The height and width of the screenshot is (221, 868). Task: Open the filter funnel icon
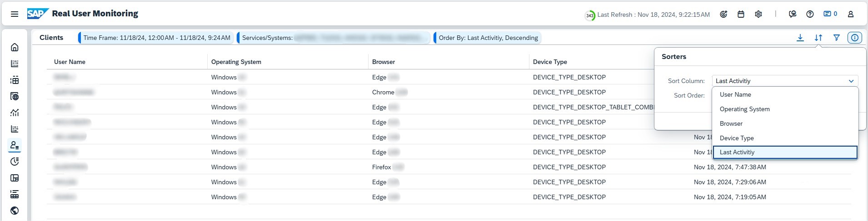click(x=836, y=38)
